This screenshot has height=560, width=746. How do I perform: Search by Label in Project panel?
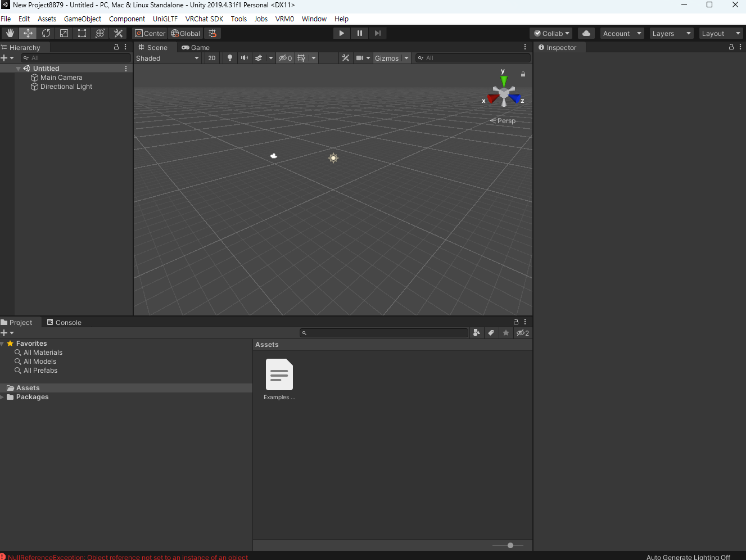(x=491, y=333)
